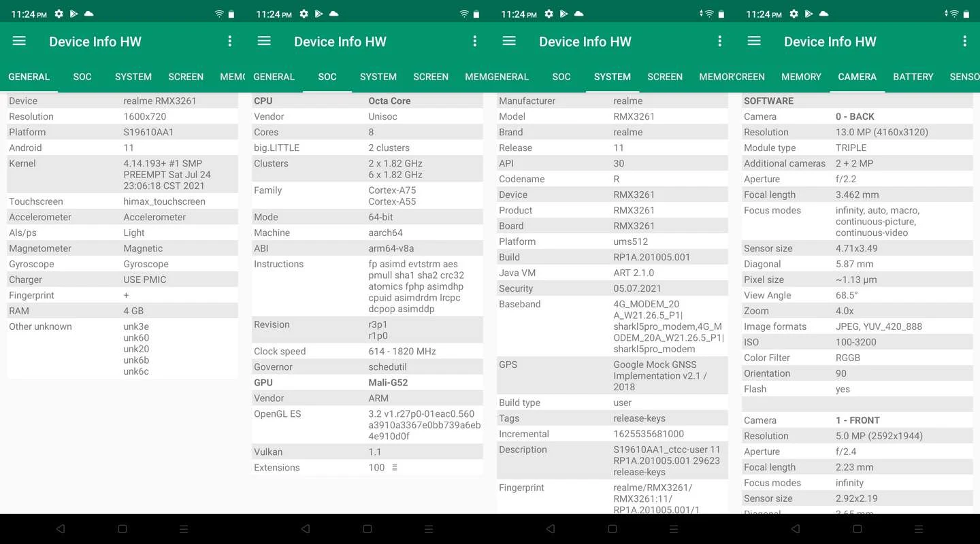Open hamburger menu on the General tab screen
The height and width of the screenshot is (544, 980).
(19, 41)
